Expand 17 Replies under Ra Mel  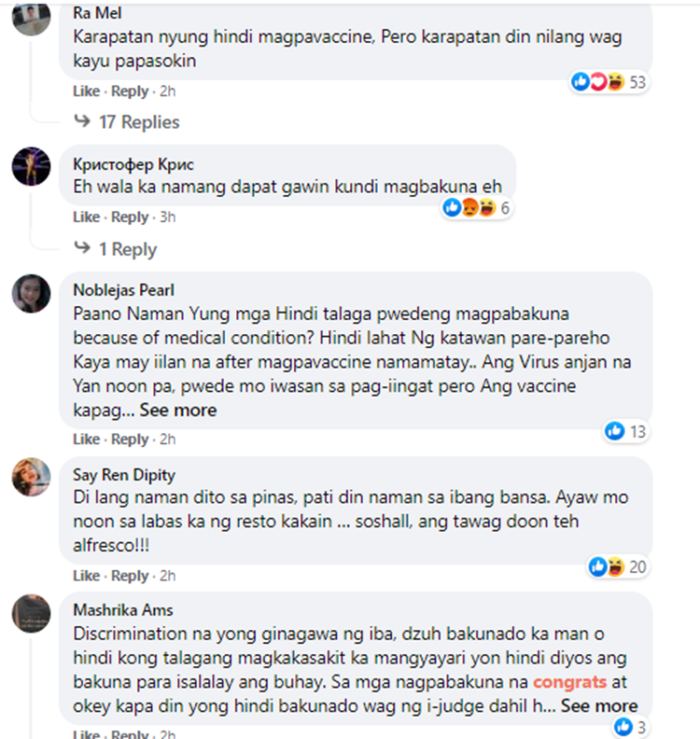coord(127,122)
